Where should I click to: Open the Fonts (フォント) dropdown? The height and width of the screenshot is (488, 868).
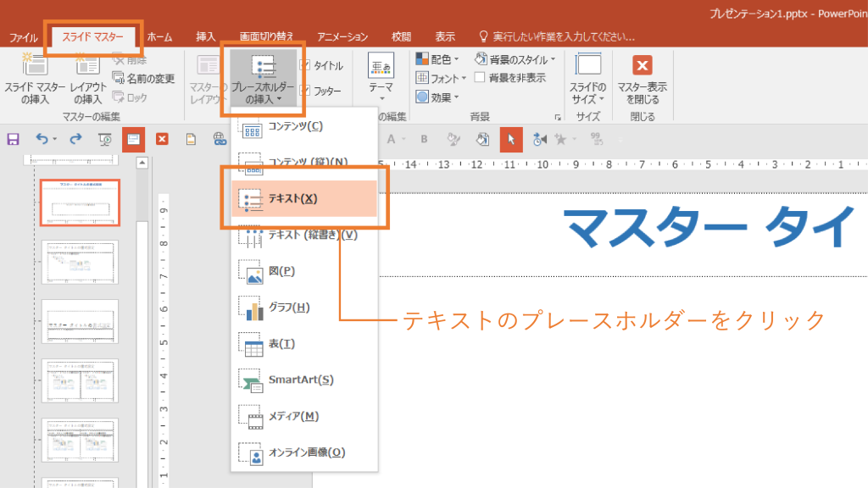pos(441,78)
